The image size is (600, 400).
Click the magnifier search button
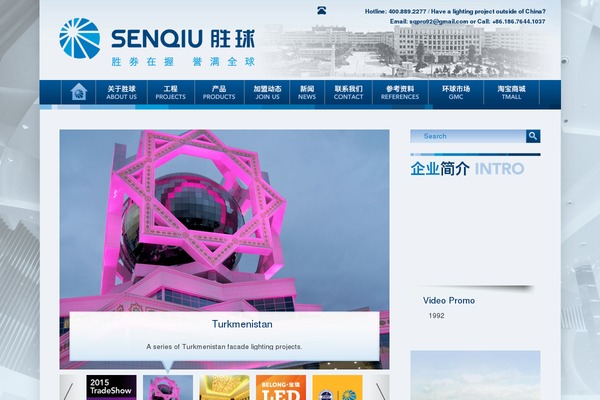point(533,136)
